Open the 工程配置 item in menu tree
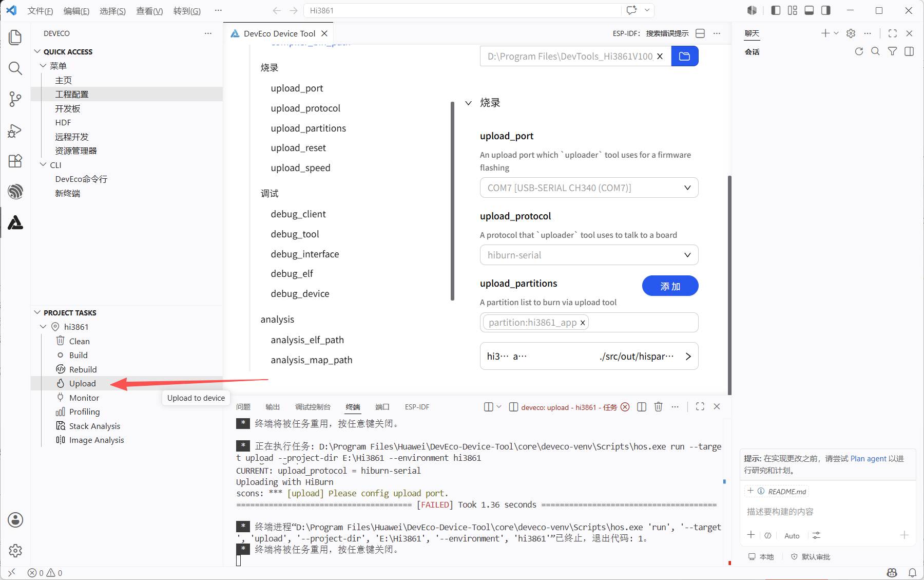Screen dimensions: 924x580 click(72, 94)
